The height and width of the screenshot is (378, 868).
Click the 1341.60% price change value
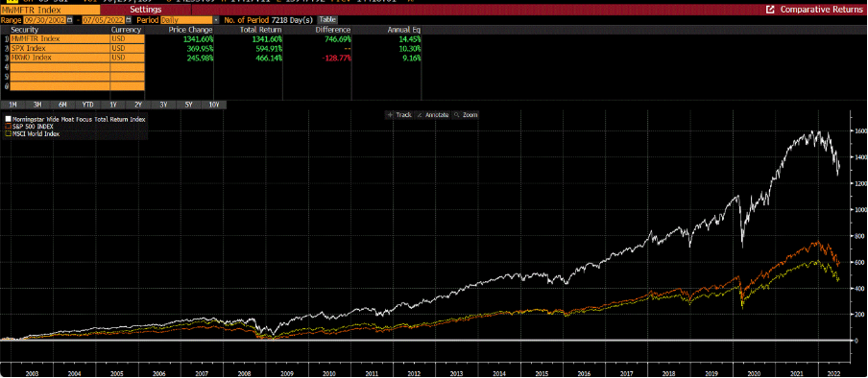[199, 39]
